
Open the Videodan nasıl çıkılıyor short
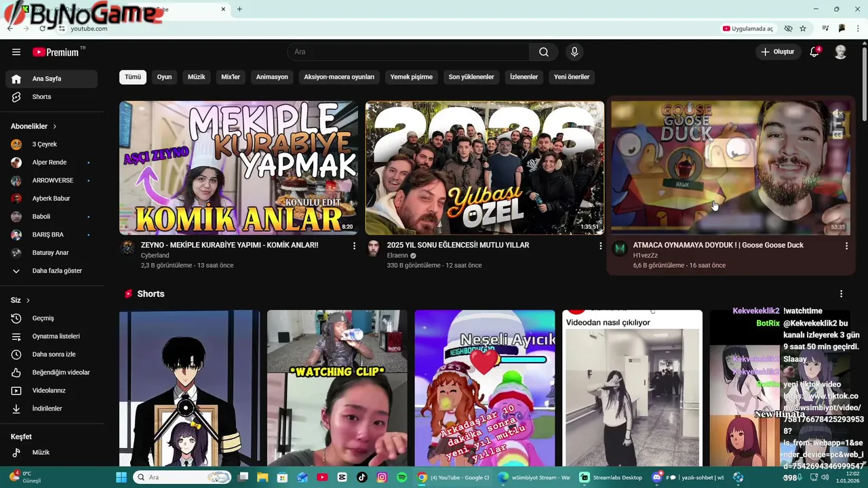tap(632, 388)
